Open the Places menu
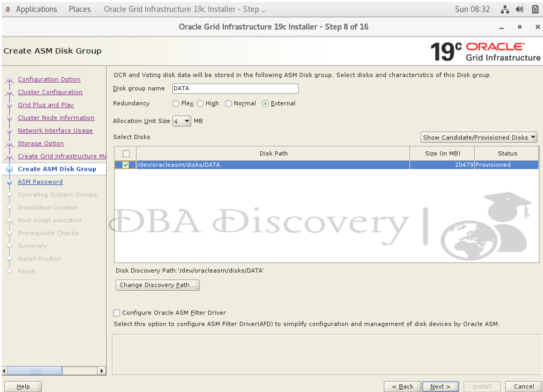Image resolution: width=543 pixels, height=392 pixels. tap(80, 10)
